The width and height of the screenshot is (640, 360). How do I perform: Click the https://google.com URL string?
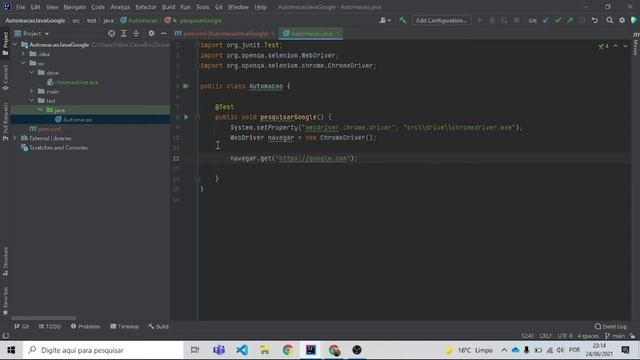pyautogui.click(x=313, y=158)
